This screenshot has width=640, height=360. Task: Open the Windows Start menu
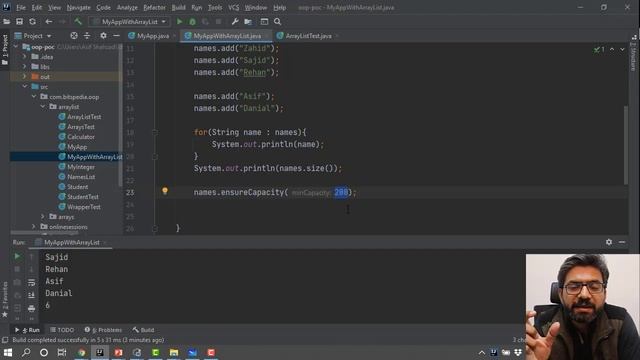[x=7, y=352]
